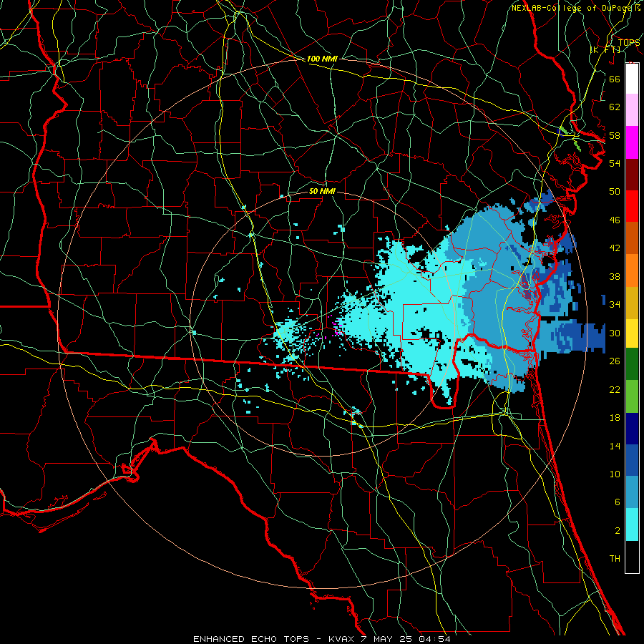This screenshot has width=644, height=644.
Task: Click the legend value "34"
Action: pos(615,305)
